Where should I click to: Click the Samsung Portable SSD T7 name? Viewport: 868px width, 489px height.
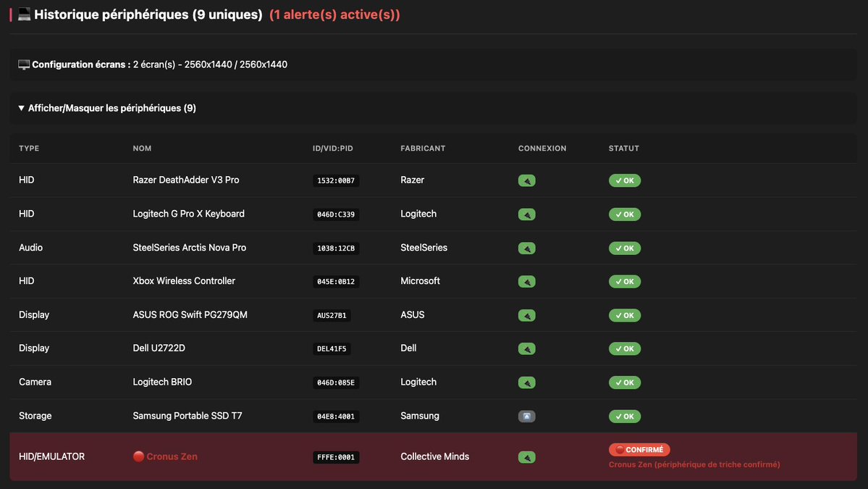pyautogui.click(x=187, y=416)
